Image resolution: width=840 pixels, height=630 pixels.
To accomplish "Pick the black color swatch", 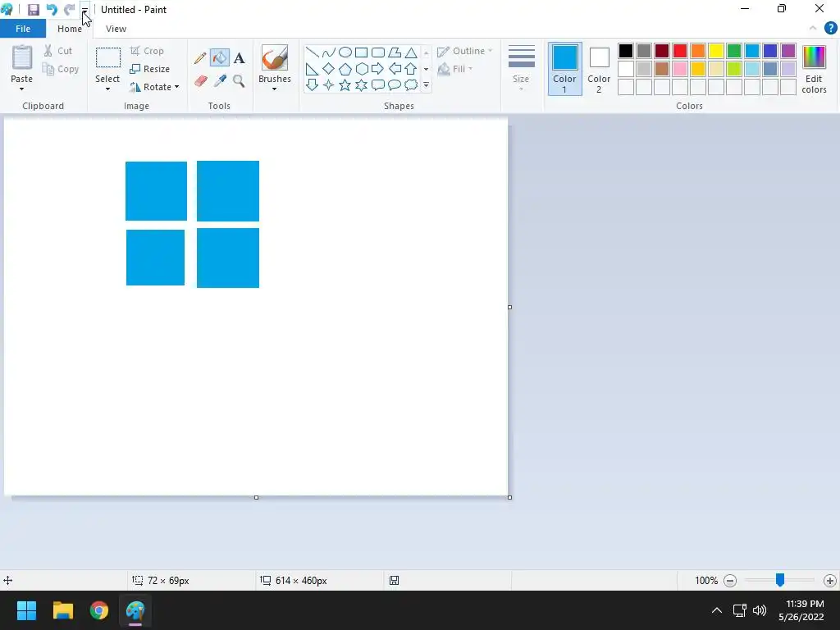I will (x=626, y=51).
